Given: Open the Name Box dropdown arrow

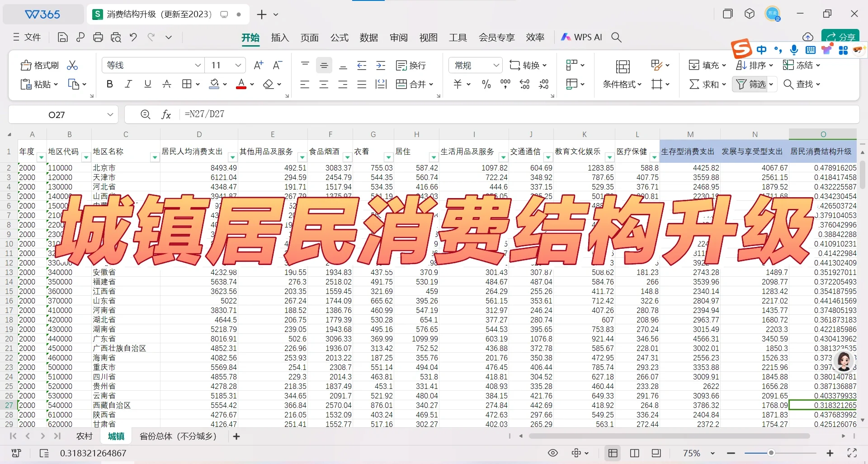Looking at the screenshot, I should click(x=110, y=114).
